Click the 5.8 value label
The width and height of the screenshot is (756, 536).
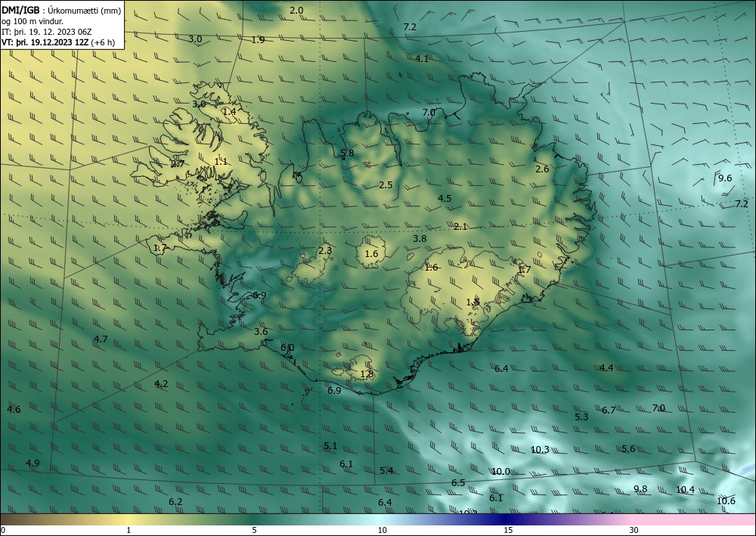point(347,153)
